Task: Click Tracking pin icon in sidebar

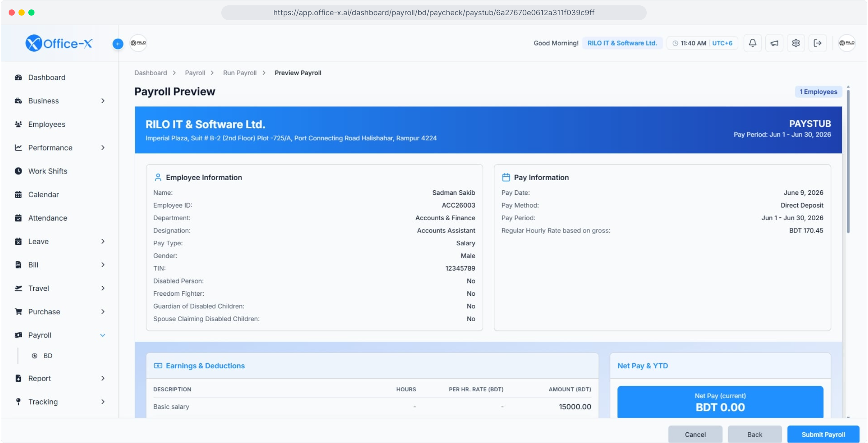Action: [x=18, y=402]
